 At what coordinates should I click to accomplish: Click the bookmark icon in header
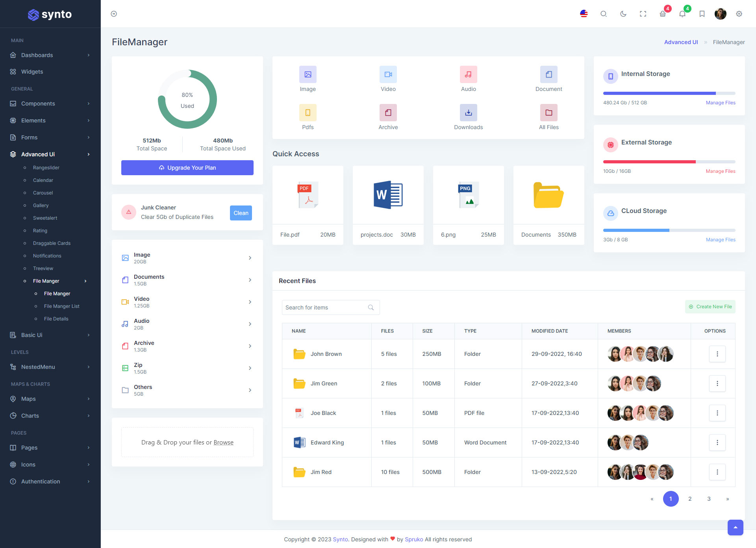pos(702,14)
